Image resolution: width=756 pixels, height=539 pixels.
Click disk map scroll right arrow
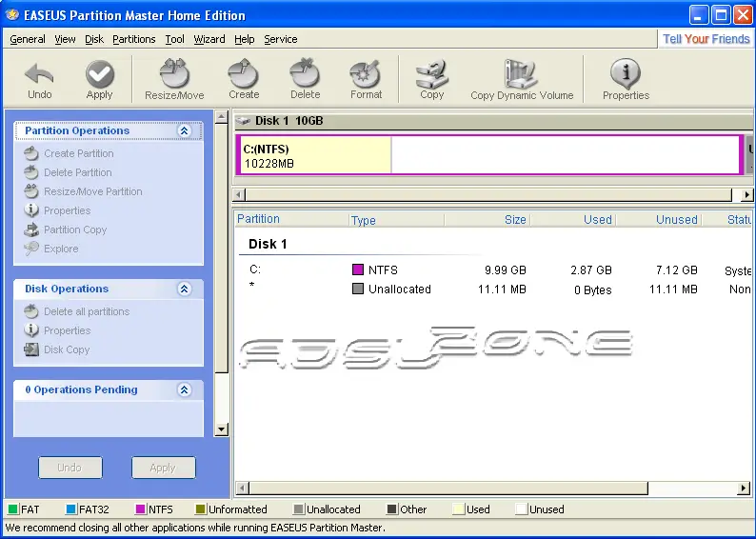(746, 195)
